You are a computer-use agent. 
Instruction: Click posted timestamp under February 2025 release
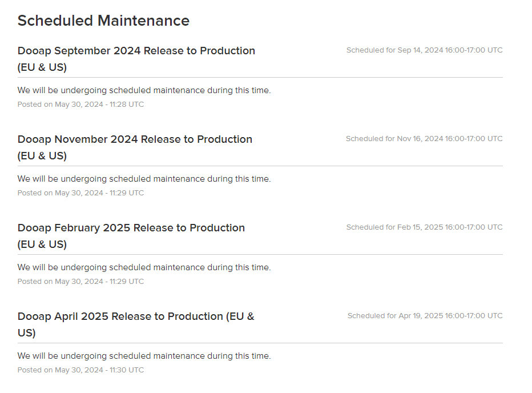(x=80, y=282)
